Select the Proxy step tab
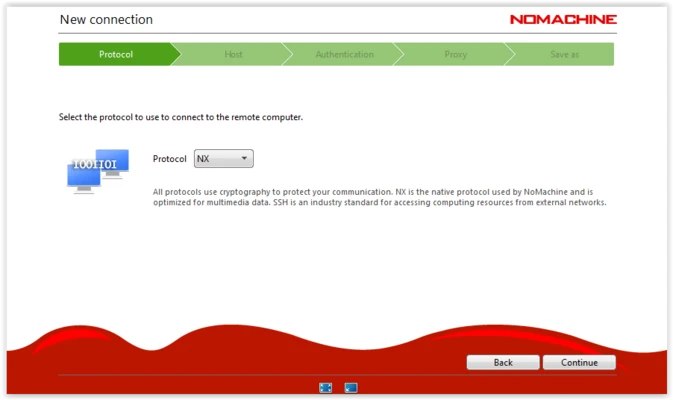 [x=455, y=55]
